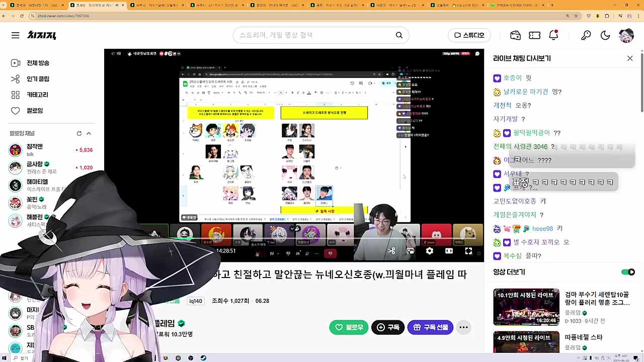
Task: Open the hamburger menu beside the Chzzk logo
Action: click(x=16, y=35)
